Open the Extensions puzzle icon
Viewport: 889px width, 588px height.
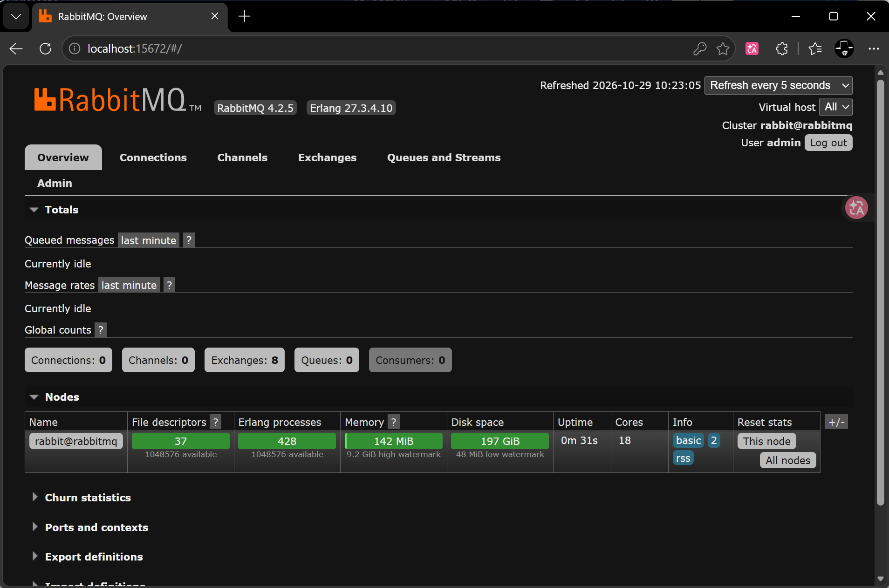(782, 48)
